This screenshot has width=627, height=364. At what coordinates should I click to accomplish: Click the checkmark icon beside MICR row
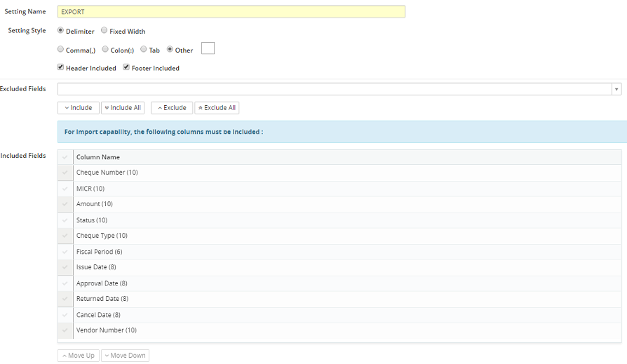click(65, 189)
